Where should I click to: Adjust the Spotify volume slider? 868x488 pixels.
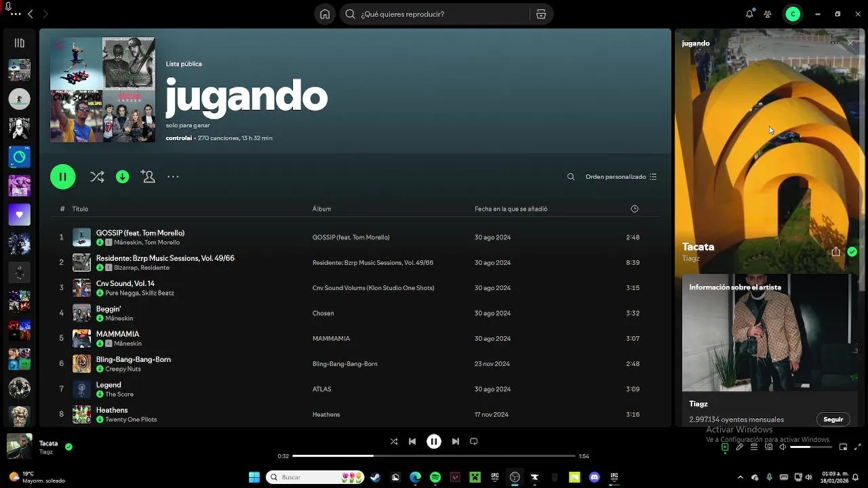810,447
